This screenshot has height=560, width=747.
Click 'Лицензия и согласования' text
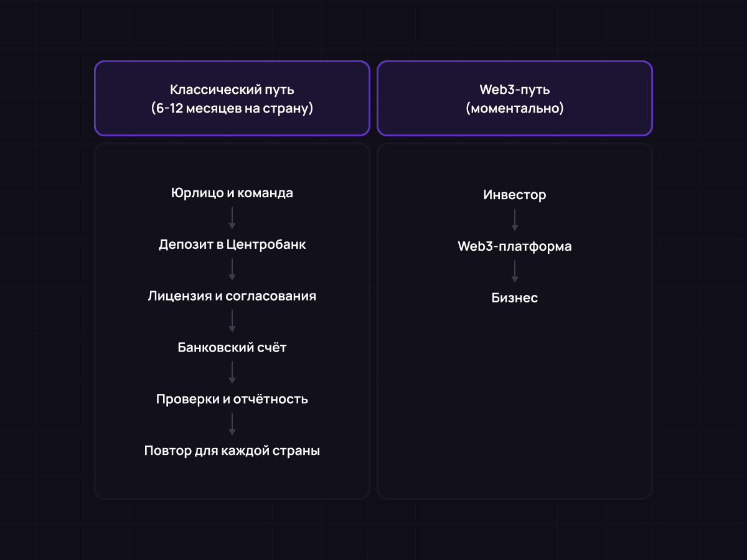232,296
